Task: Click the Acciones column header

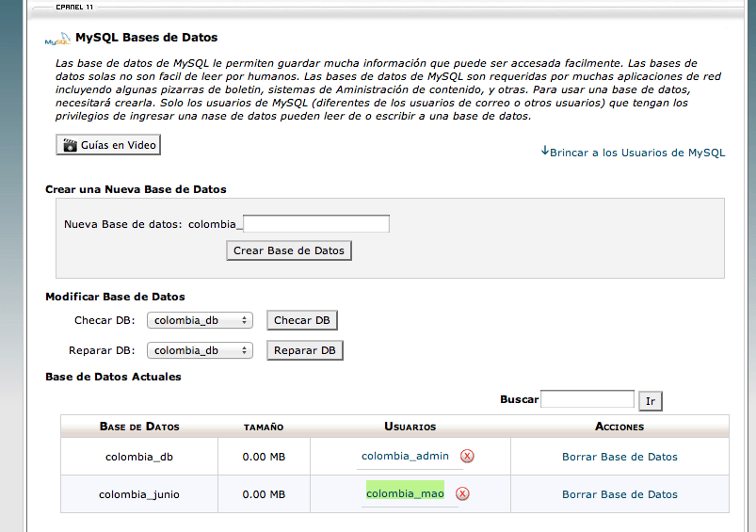Action: pyautogui.click(x=619, y=427)
